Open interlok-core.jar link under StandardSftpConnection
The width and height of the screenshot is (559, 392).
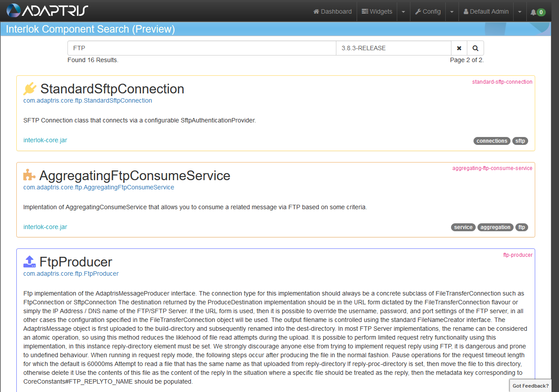pos(45,140)
